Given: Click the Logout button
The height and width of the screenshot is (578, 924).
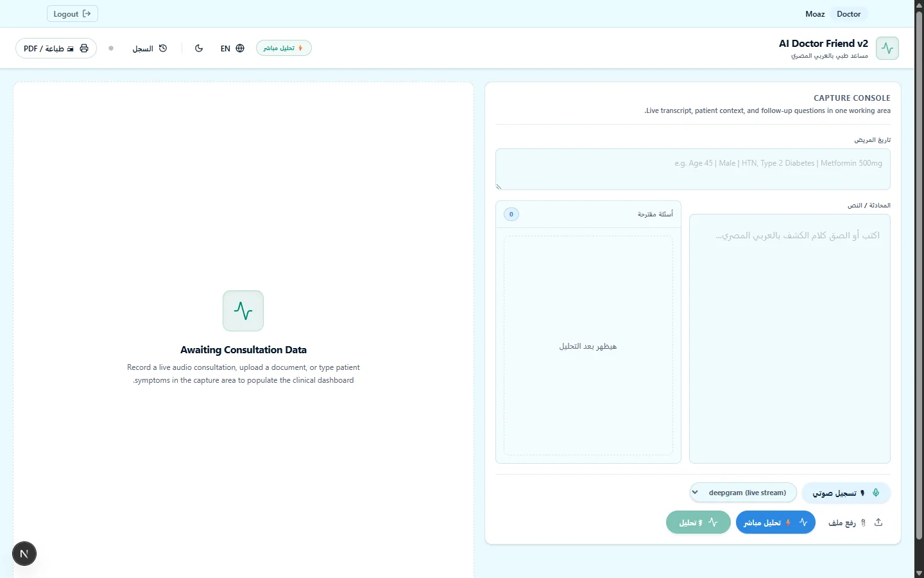Looking at the screenshot, I should [x=73, y=13].
